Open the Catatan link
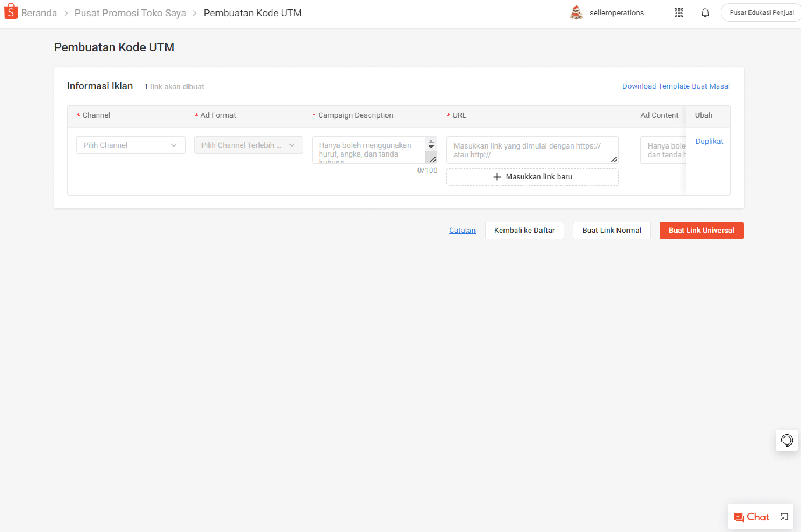 [462, 230]
